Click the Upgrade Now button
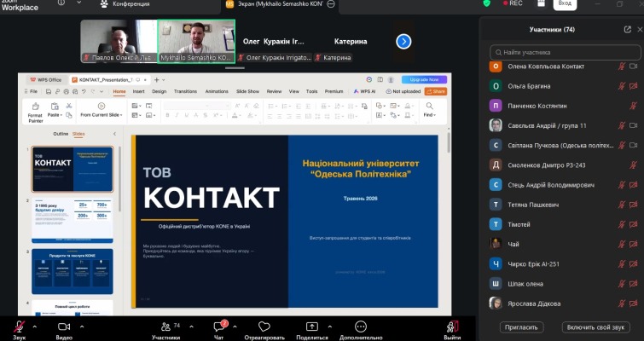Image resolution: width=644 pixels, height=341 pixels. click(424, 79)
